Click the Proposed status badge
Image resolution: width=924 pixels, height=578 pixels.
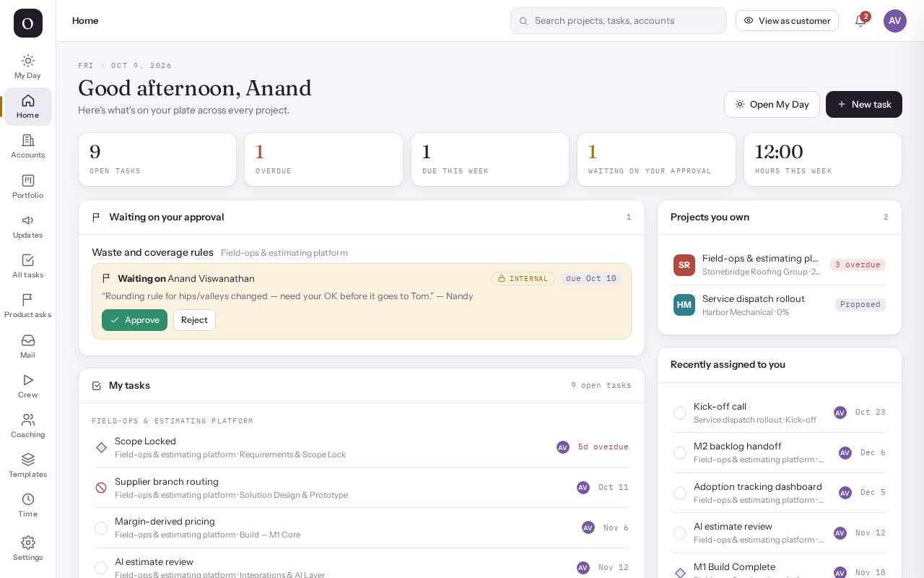(x=860, y=304)
